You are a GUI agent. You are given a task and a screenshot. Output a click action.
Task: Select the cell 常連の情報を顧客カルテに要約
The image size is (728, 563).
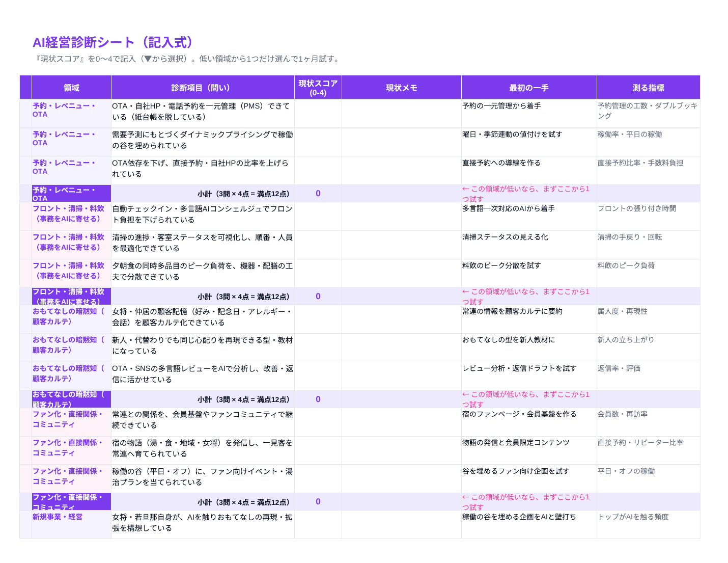[529, 319]
